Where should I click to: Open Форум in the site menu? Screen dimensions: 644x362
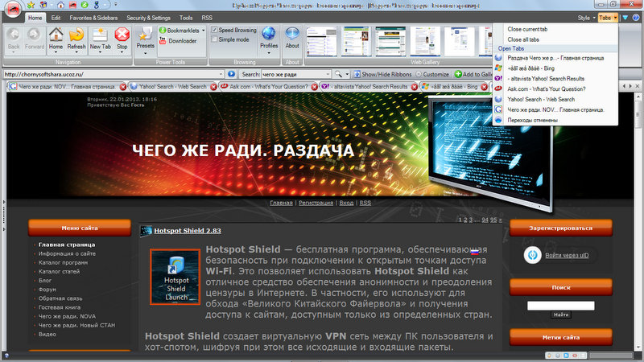[x=47, y=290]
